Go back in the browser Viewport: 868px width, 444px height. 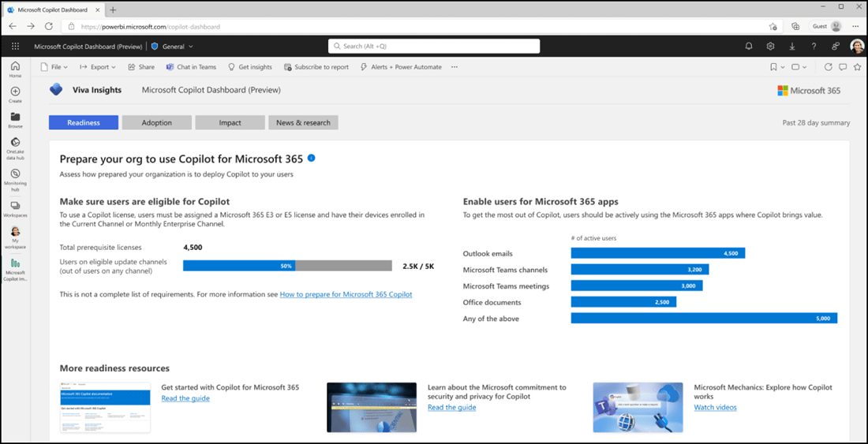pos(13,26)
